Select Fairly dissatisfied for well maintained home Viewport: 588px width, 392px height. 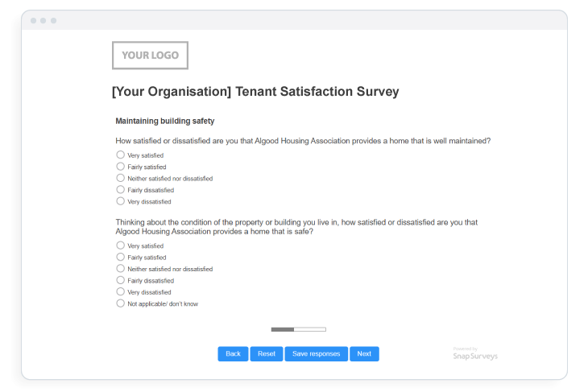tap(120, 190)
